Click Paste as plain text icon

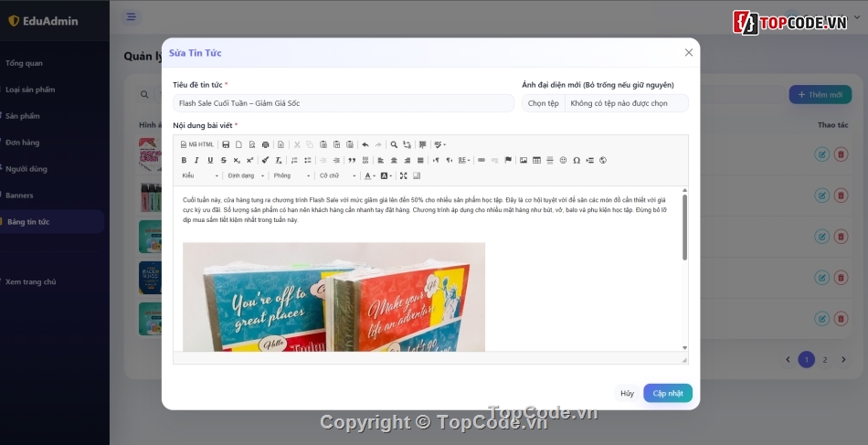[336, 144]
